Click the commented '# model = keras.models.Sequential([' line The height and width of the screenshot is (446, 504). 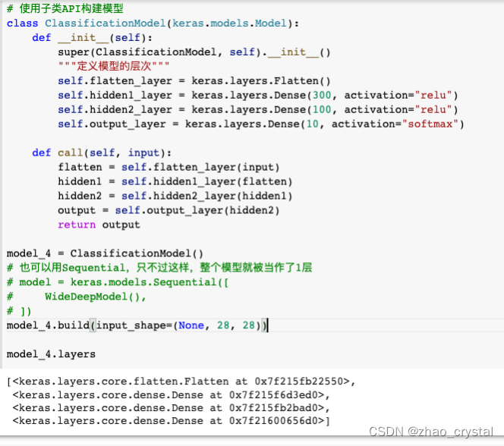tap(118, 282)
